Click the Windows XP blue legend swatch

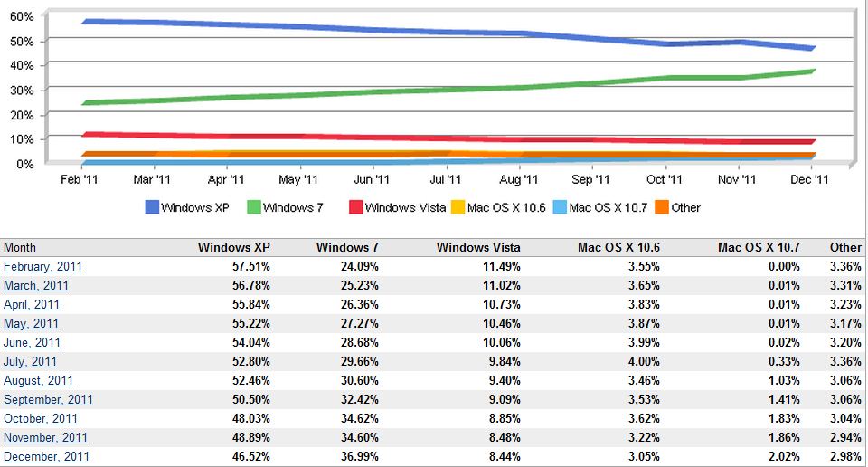click(152, 207)
